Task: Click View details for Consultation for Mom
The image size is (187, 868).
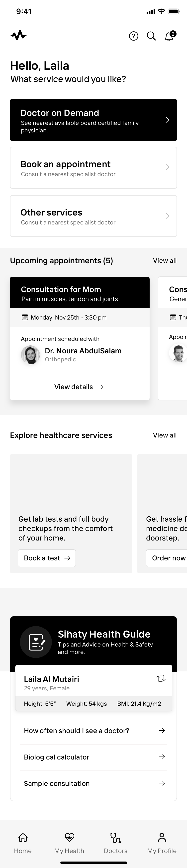Action: pos(79,387)
